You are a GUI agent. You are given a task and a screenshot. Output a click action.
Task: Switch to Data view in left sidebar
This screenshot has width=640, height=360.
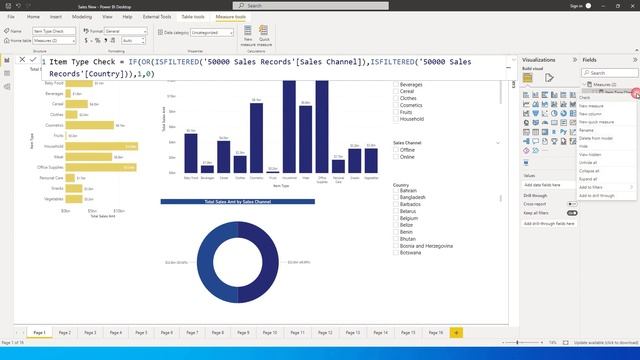[x=7, y=73]
